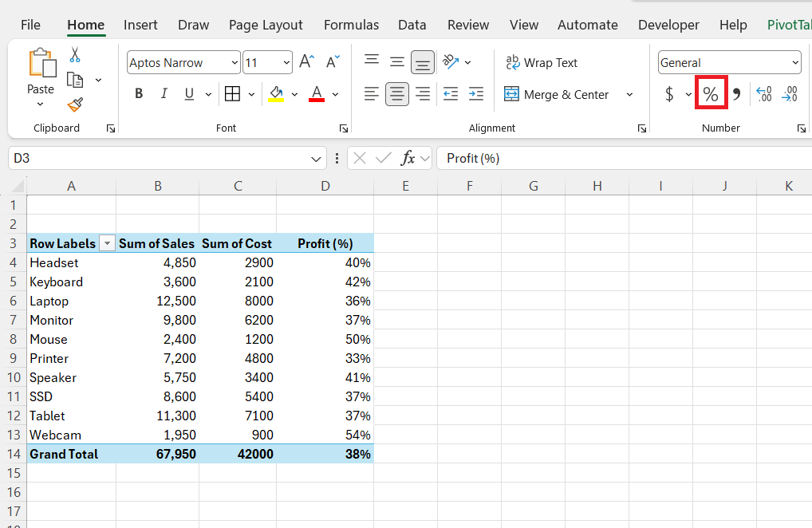Open Insert Function fx icon
The image size is (812, 528).
click(408, 158)
